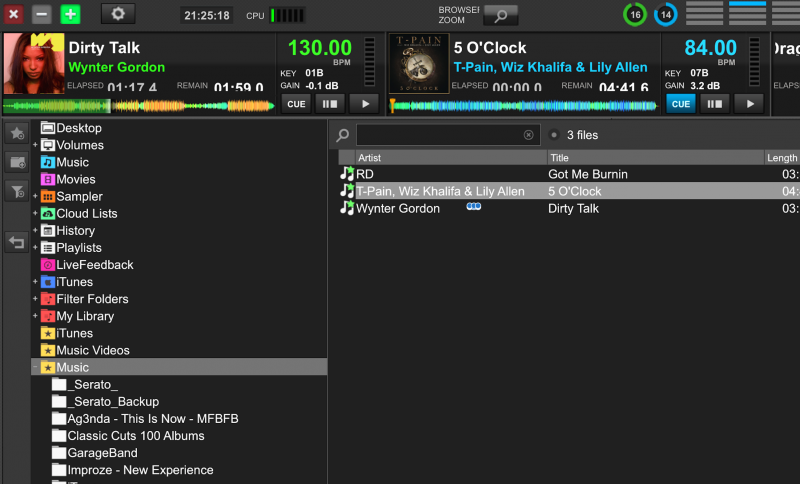
Task: Click the 5 O'Clock waveform overview
Action: coord(523,106)
